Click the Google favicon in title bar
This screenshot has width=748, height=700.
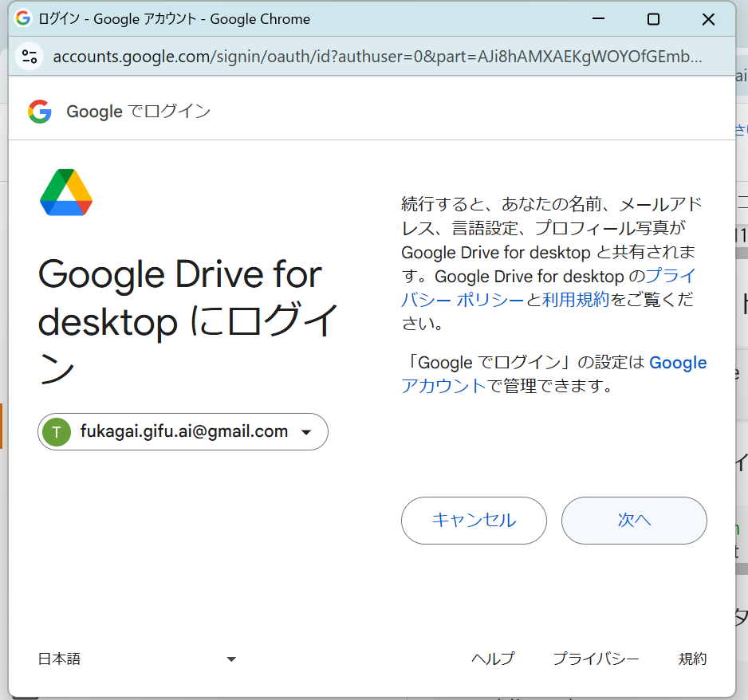[22, 18]
